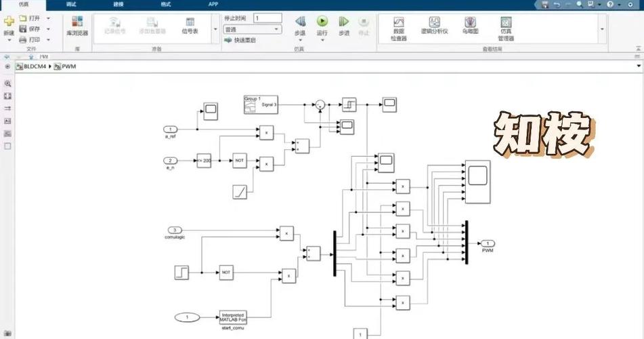Open the 鸟瞰图 Bird's-Eye View
The width and height of the screenshot is (644, 339).
click(x=470, y=26)
